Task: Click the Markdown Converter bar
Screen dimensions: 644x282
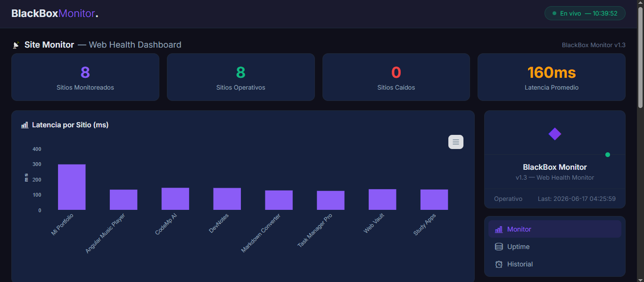Action: tap(279, 200)
